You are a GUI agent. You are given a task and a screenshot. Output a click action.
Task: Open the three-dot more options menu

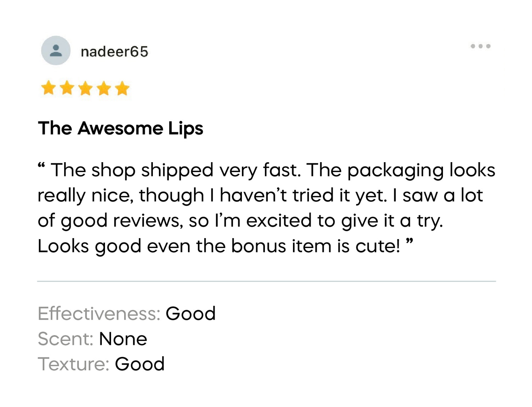(x=480, y=46)
